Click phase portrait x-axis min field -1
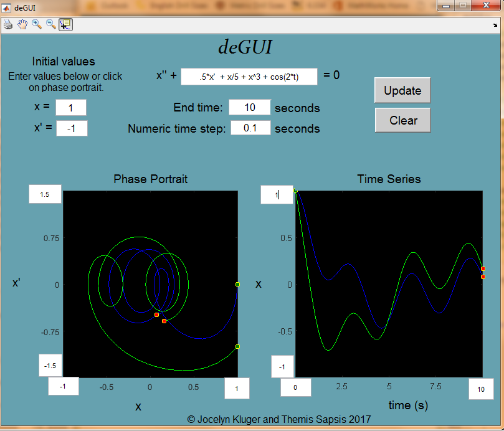Viewport: 504px width, 431px height. click(64, 387)
